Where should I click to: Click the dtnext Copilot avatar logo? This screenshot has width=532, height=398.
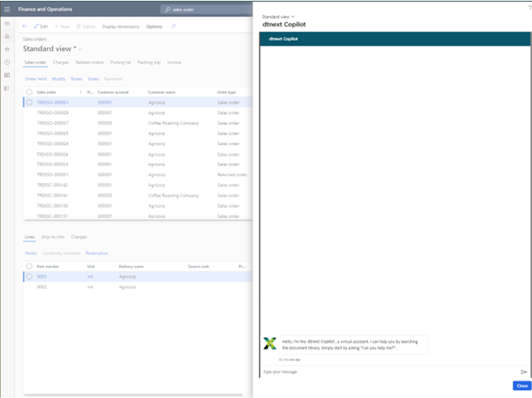[x=270, y=343]
